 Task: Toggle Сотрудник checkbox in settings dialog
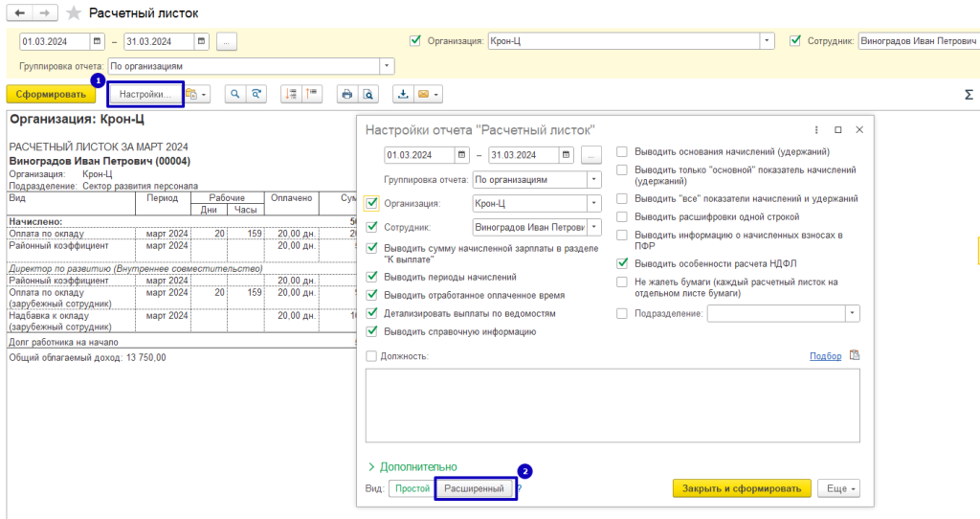[372, 227]
